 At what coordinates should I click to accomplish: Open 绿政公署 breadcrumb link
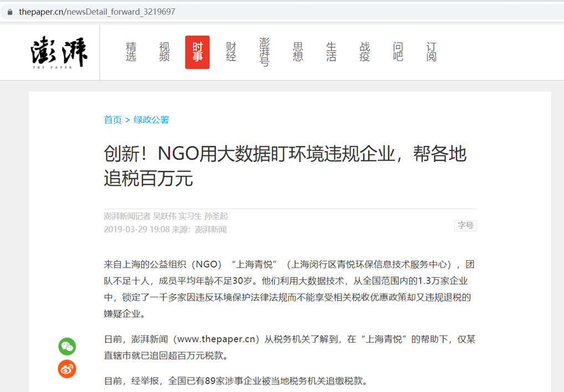(x=151, y=120)
